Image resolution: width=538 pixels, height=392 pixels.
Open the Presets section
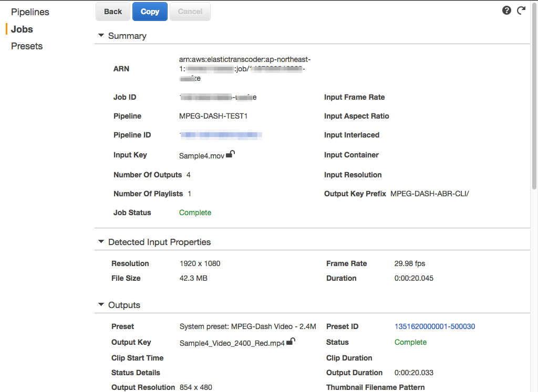26,46
